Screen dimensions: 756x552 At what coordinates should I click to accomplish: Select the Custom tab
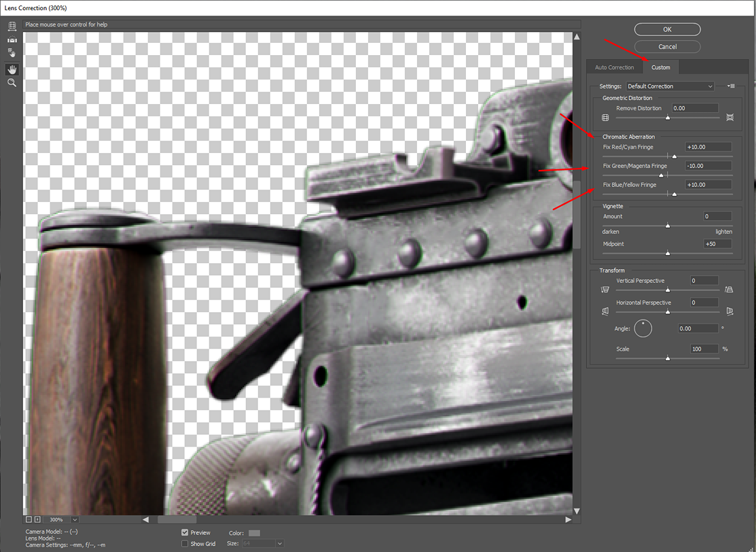[660, 67]
